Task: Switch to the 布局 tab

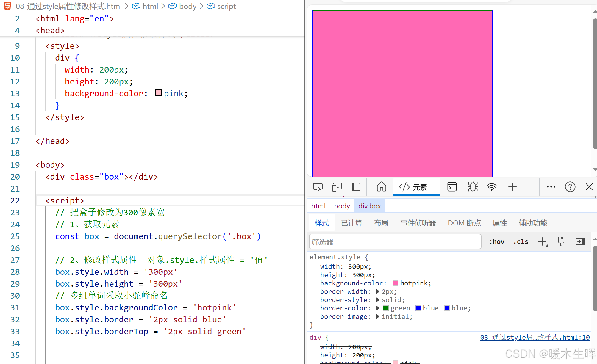Action: pyautogui.click(x=381, y=223)
